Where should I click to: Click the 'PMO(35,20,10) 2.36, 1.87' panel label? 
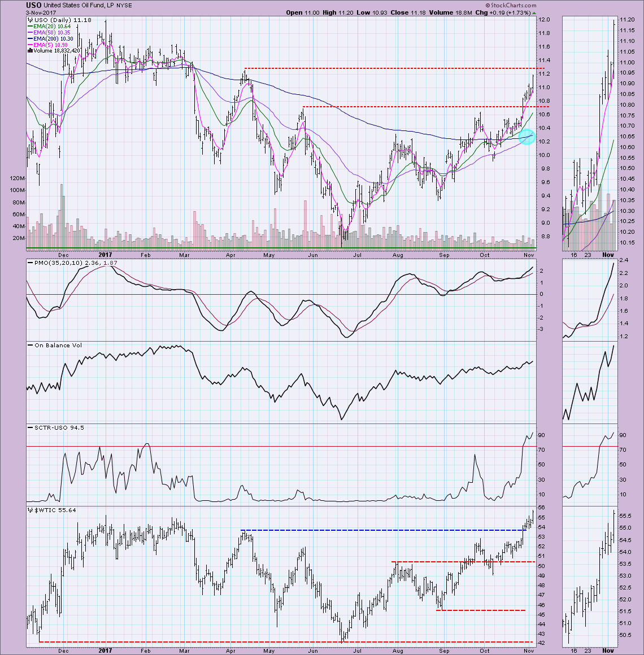coord(76,263)
